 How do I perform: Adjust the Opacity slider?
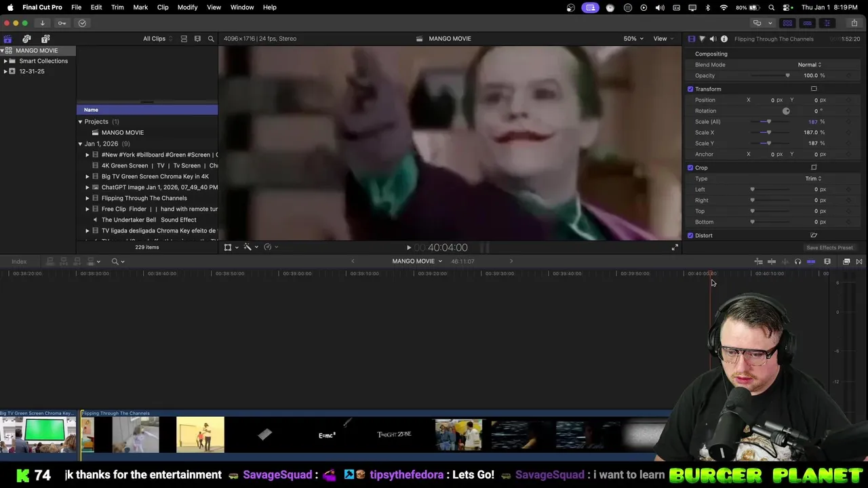(x=770, y=75)
